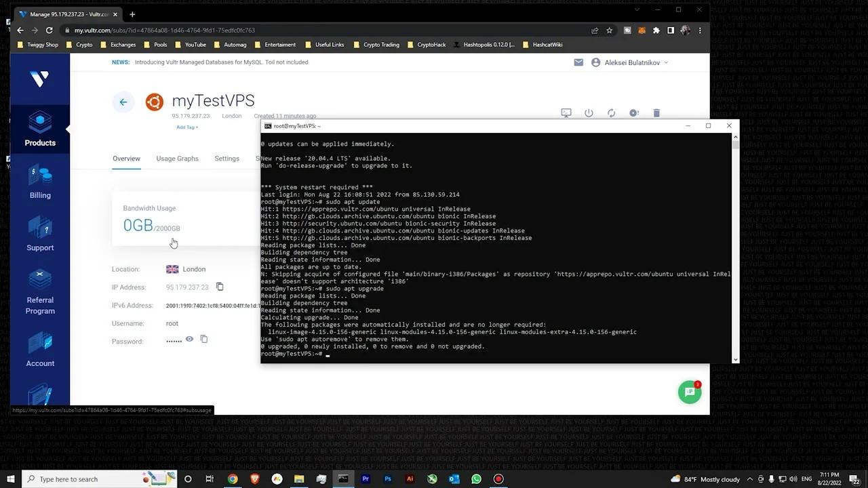
Task: Click the back arrow to server list
Action: click(123, 102)
